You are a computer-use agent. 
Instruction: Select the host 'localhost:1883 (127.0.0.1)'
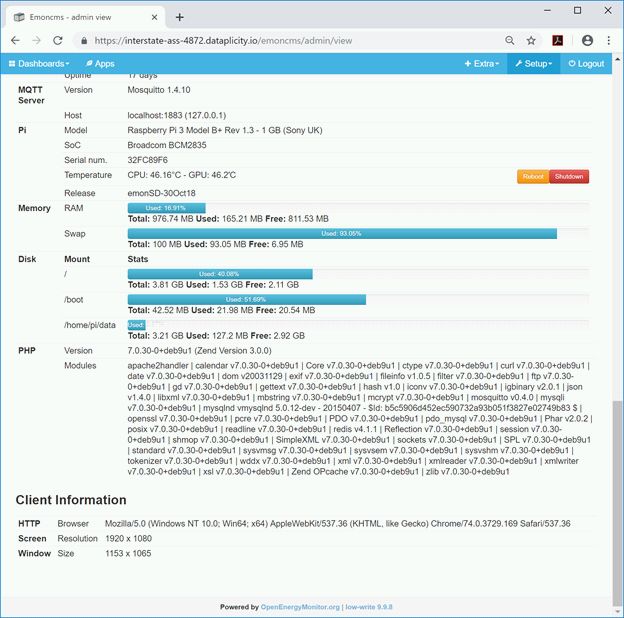click(x=177, y=115)
